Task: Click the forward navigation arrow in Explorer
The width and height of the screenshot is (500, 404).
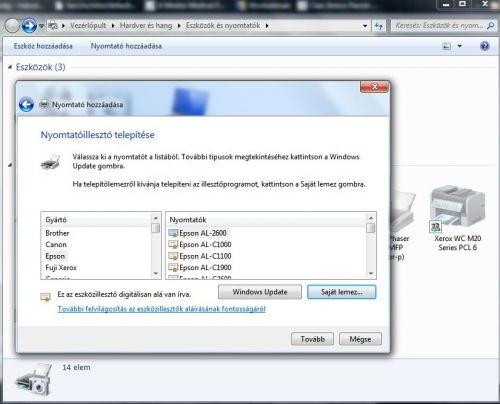Action: pos(29,26)
